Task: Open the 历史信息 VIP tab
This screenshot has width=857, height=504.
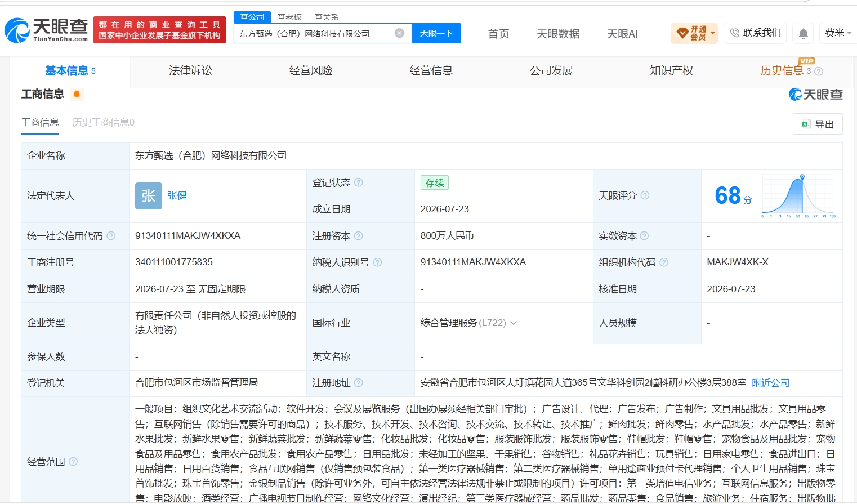Action: click(782, 71)
